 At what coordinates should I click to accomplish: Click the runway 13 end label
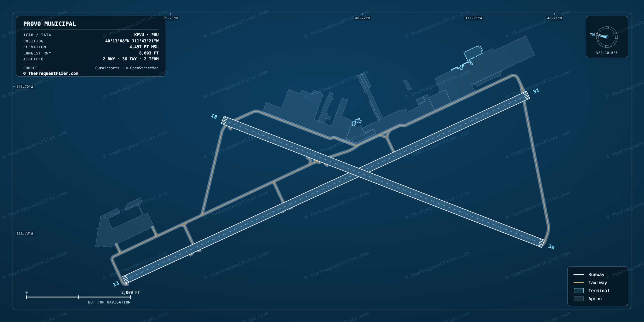coord(116,284)
